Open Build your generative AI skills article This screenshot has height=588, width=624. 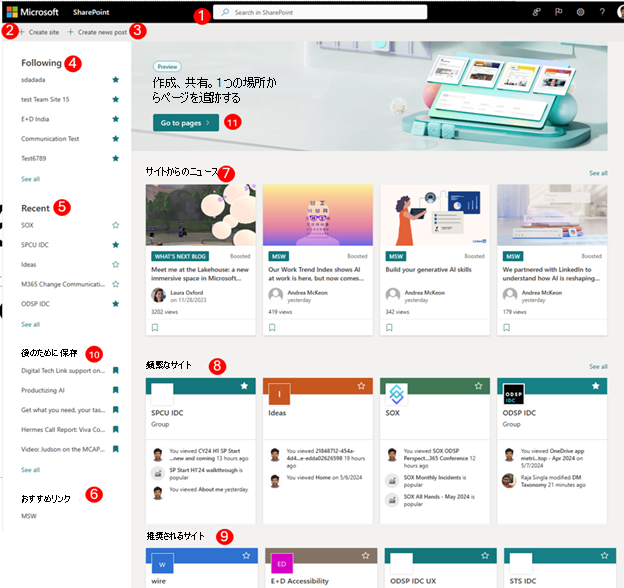point(428,270)
